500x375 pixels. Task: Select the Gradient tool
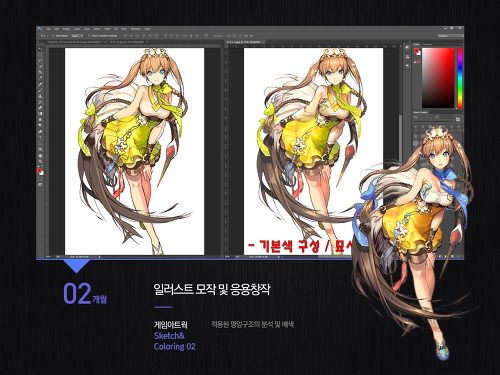point(40,114)
